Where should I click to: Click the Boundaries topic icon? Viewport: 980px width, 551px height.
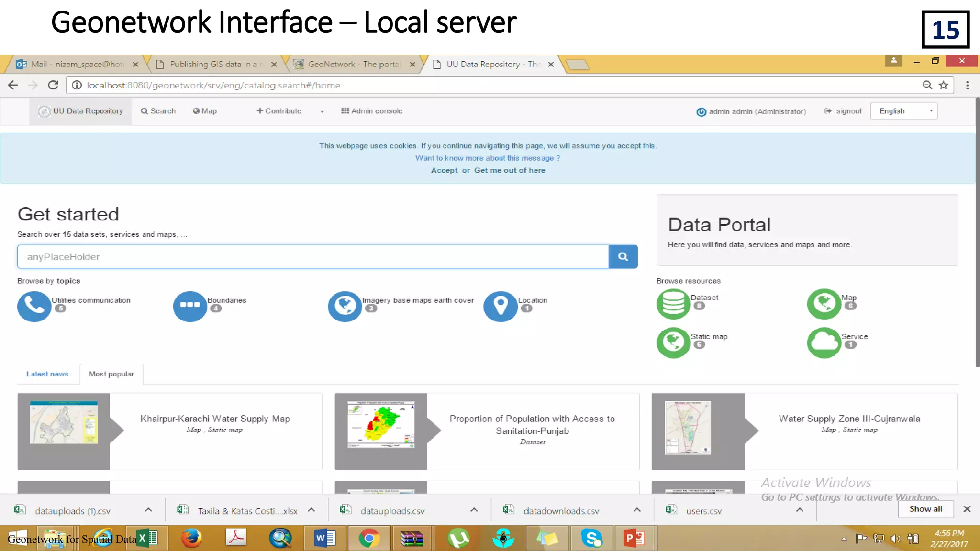190,307
